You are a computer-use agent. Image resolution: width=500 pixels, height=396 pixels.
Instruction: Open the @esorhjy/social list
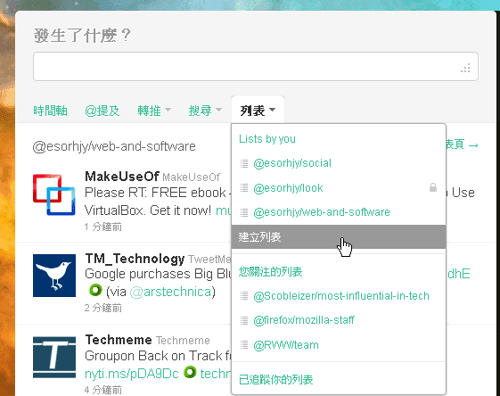[x=292, y=163]
